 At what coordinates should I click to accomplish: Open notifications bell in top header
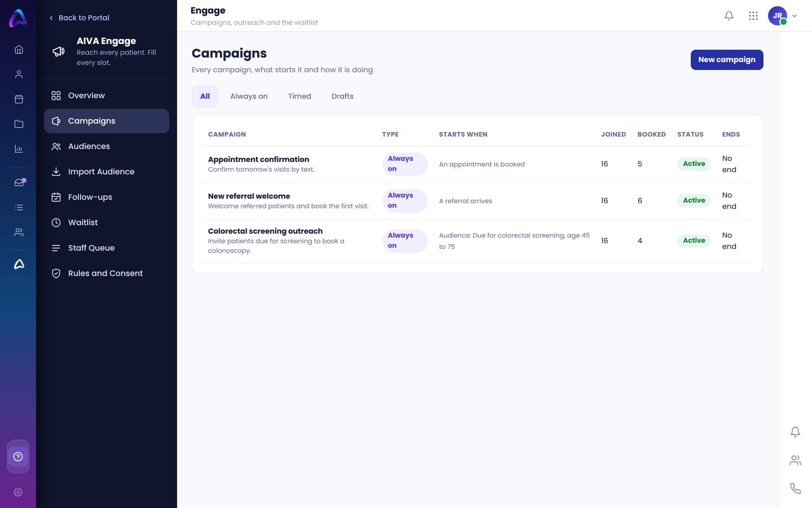(x=729, y=16)
